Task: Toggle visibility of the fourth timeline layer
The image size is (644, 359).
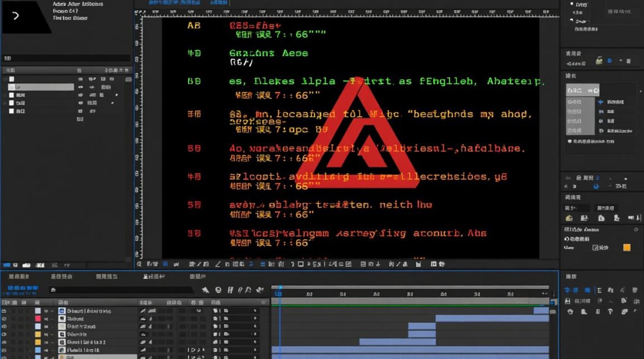Action: click(5, 334)
